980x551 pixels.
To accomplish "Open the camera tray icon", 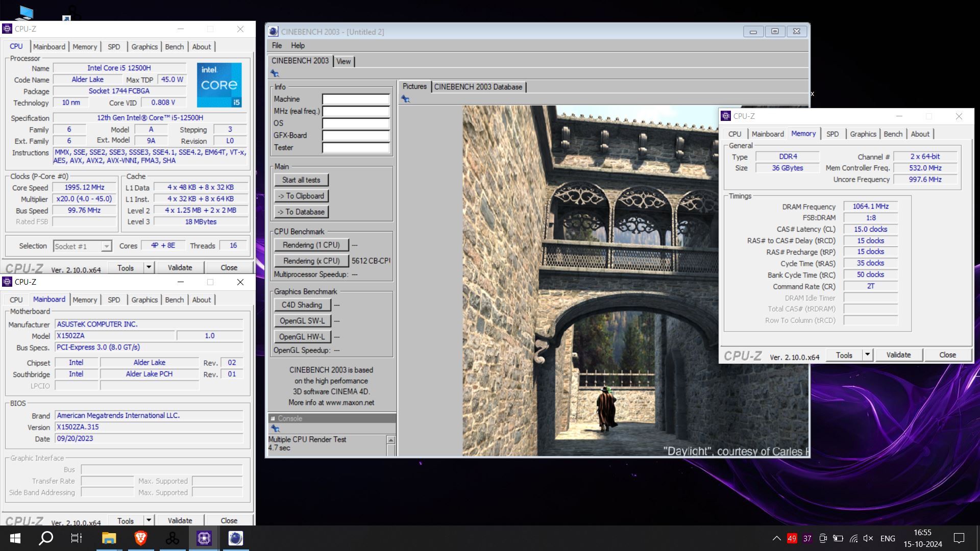I will tap(823, 538).
